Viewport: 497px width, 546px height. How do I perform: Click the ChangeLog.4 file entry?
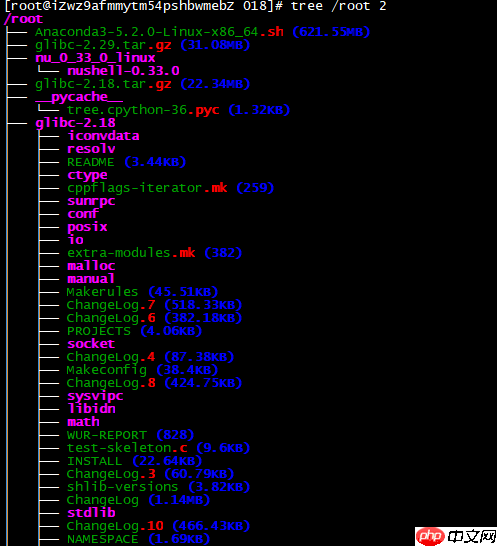pos(111,357)
